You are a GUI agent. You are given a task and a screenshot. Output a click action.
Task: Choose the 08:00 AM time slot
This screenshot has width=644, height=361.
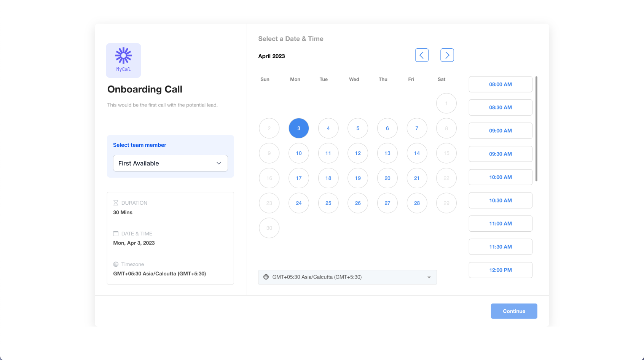tap(500, 84)
